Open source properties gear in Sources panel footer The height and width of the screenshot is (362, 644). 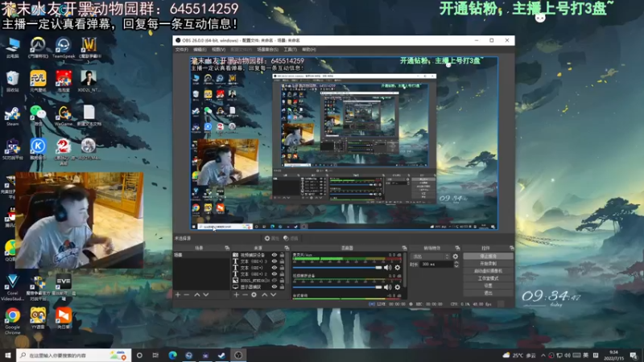click(254, 294)
